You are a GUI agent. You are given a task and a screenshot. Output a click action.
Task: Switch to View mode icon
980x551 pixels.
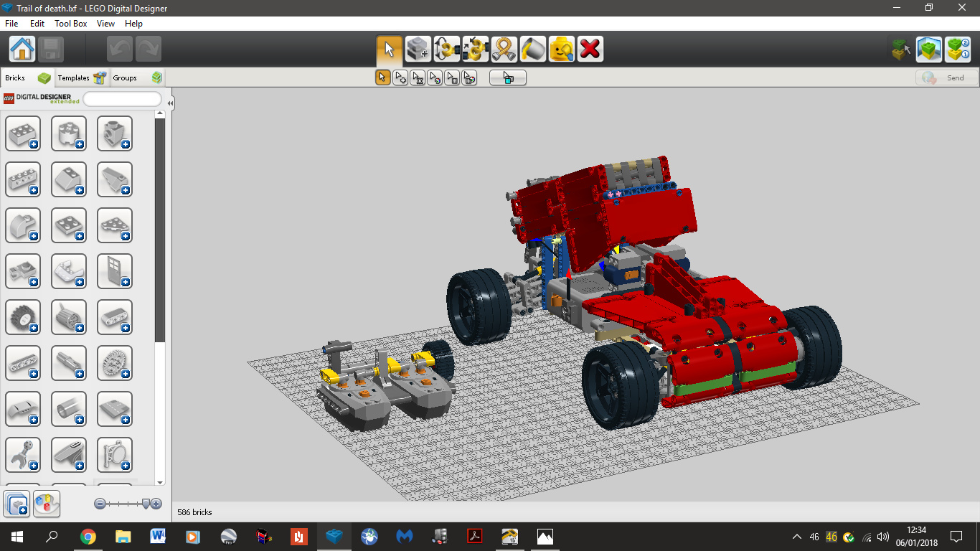[929, 49]
